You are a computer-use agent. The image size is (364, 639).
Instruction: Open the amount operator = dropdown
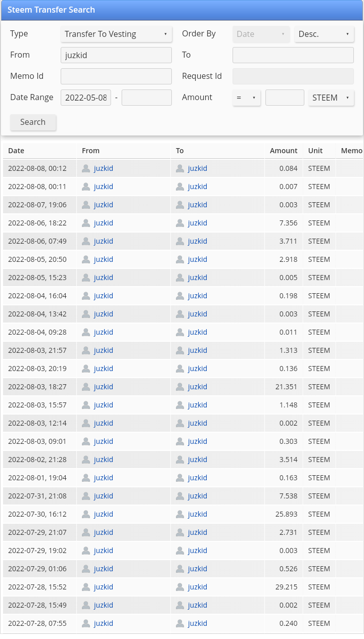(247, 98)
